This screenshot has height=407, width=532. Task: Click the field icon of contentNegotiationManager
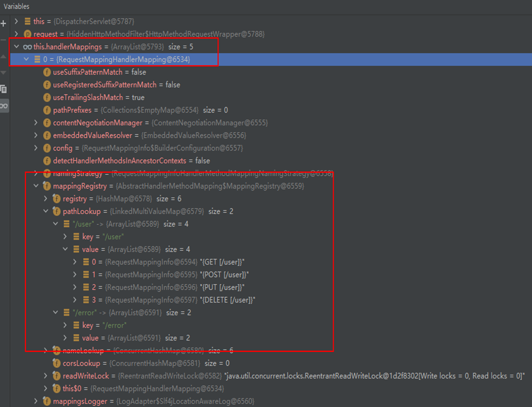[x=47, y=123]
